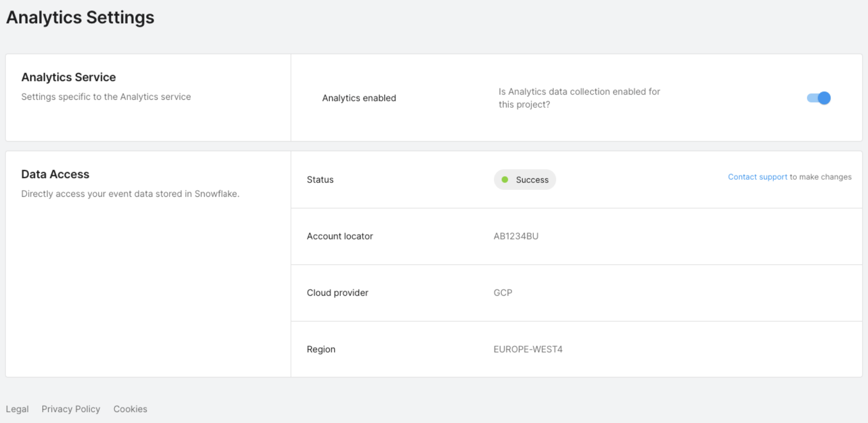Select the AB1234BU account locator value
This screenshot has height=423, width=868.
click(516, 236)
